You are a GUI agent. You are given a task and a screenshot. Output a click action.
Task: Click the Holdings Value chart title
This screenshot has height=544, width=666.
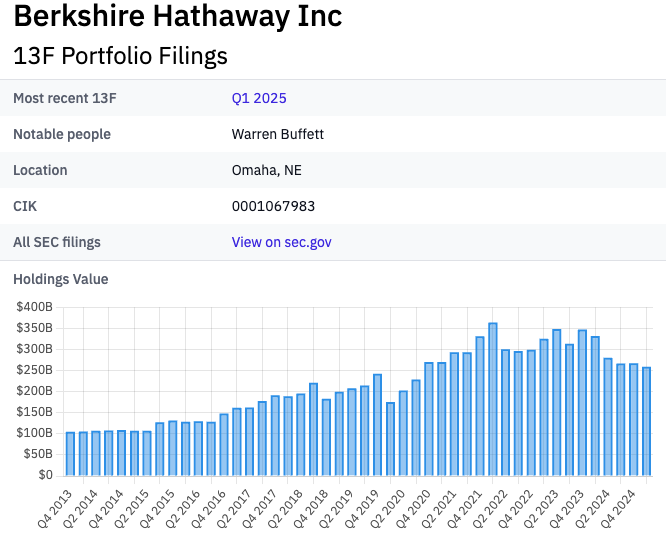tap(61, 279)
